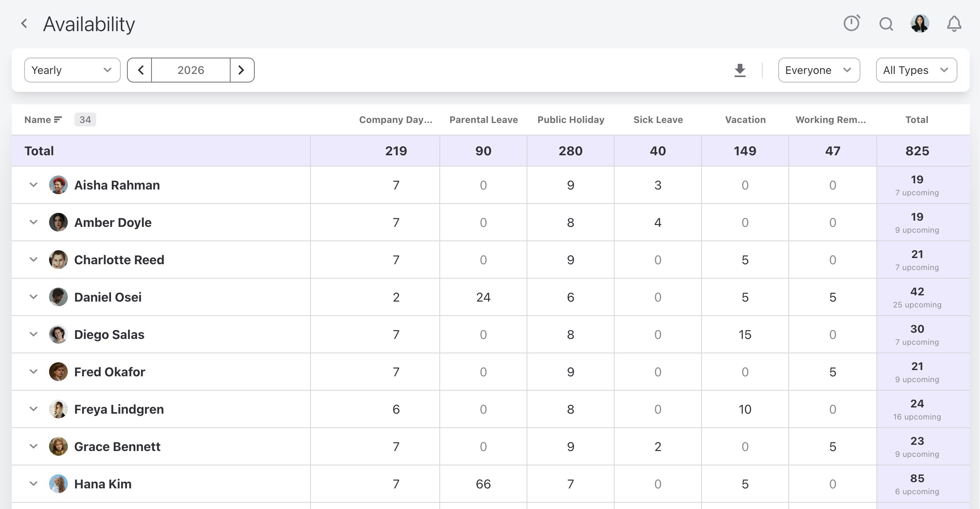Click Hana Kim's avatar
980x509 pixels.
coord(58,484)
